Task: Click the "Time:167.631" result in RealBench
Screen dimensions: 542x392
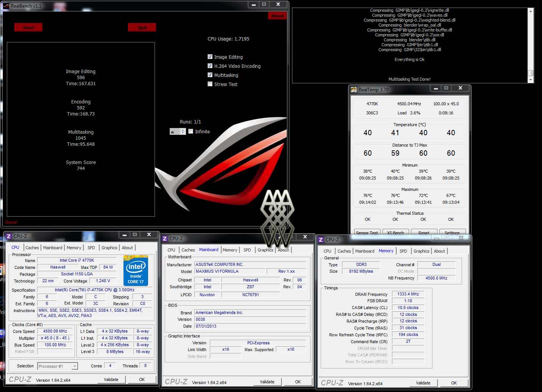Action: click(81, 84)
